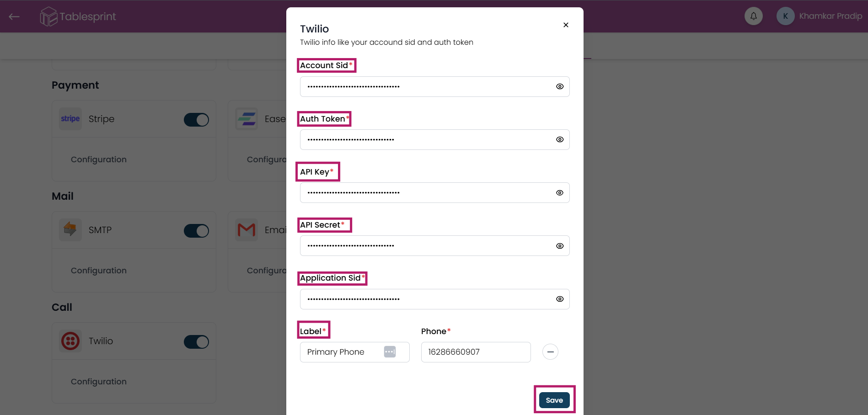Show the Application Sid value
The height and width of the screenshot is (415, 868).
(560, 299)
